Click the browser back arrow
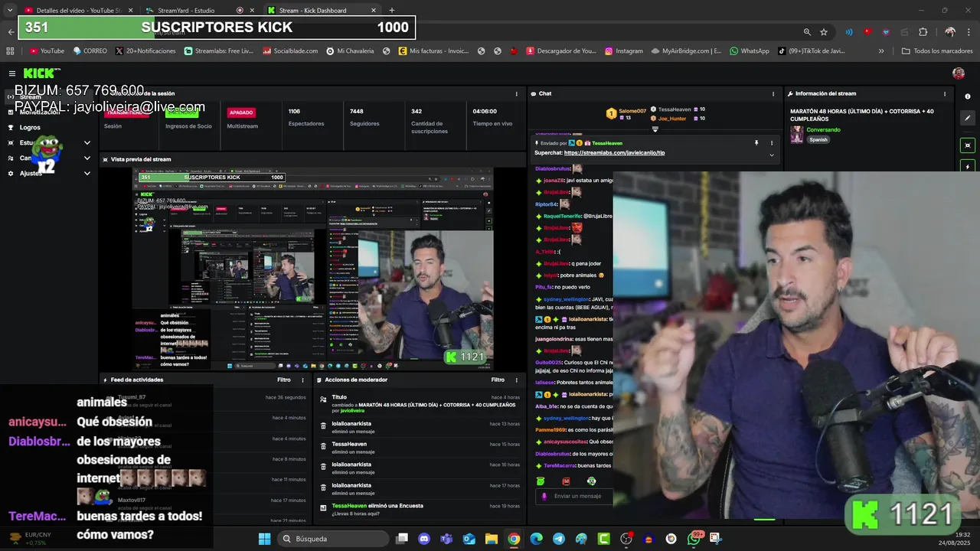 click(11, 32)
